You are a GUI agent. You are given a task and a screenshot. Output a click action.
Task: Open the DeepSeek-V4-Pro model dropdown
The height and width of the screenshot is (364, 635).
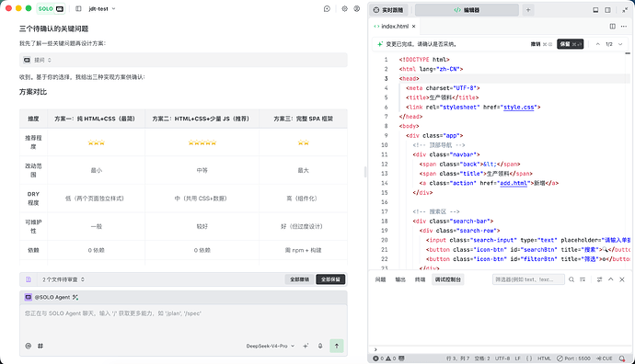click(271, 346)
